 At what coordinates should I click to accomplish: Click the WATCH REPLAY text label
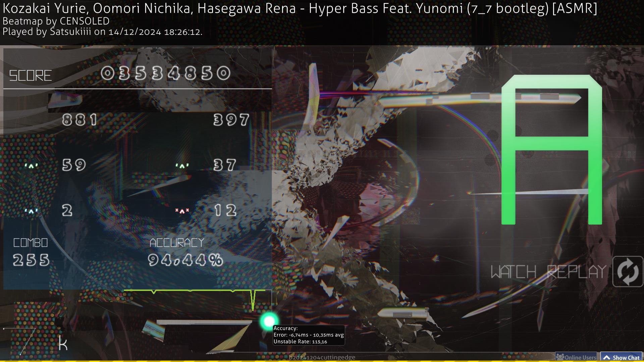pos(549,272)
